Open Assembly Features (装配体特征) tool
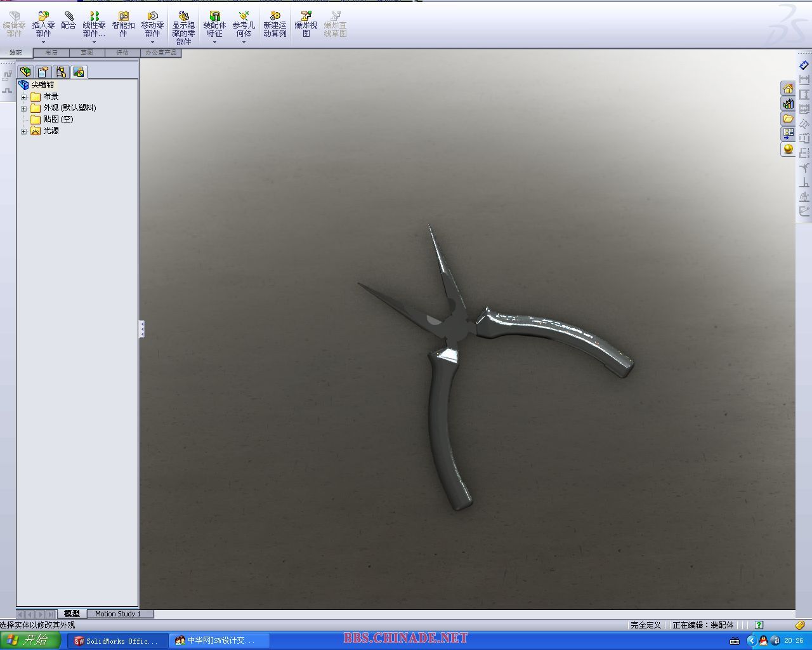This screenshot has width=812, height=650. 214,23
